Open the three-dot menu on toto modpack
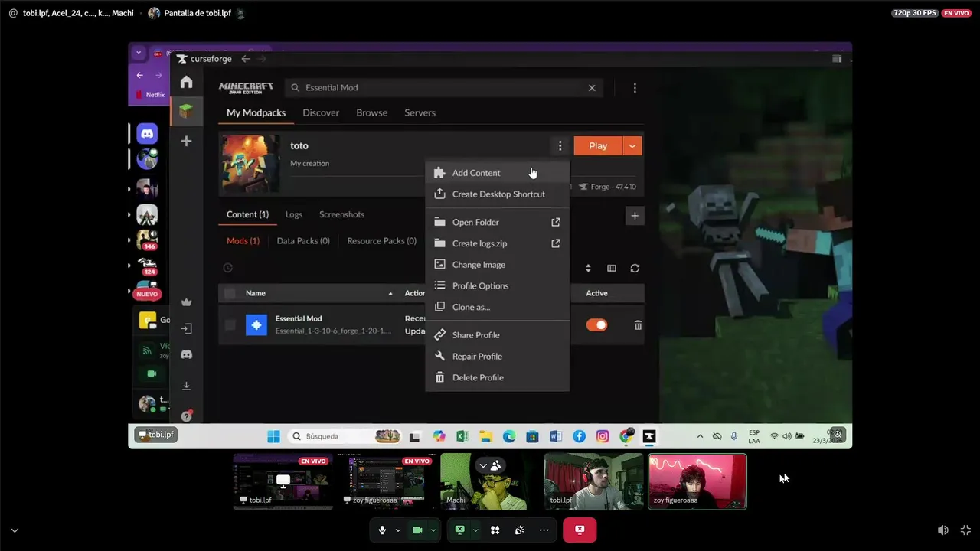This screenshot has width=980, height=551. (x=560, y=146)
